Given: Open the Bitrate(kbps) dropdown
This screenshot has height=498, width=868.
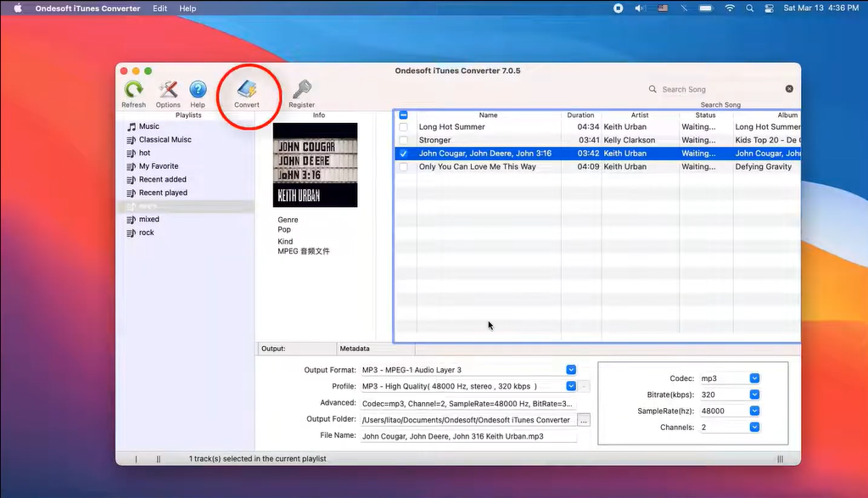Looking at the screenshot, I should click(754, 394).
